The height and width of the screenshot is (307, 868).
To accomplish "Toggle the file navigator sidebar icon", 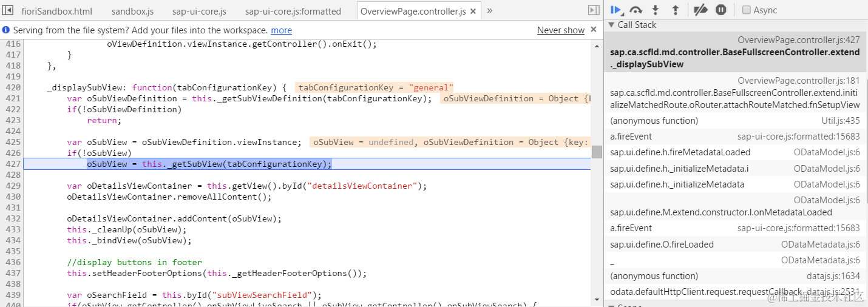I will 8,10.
